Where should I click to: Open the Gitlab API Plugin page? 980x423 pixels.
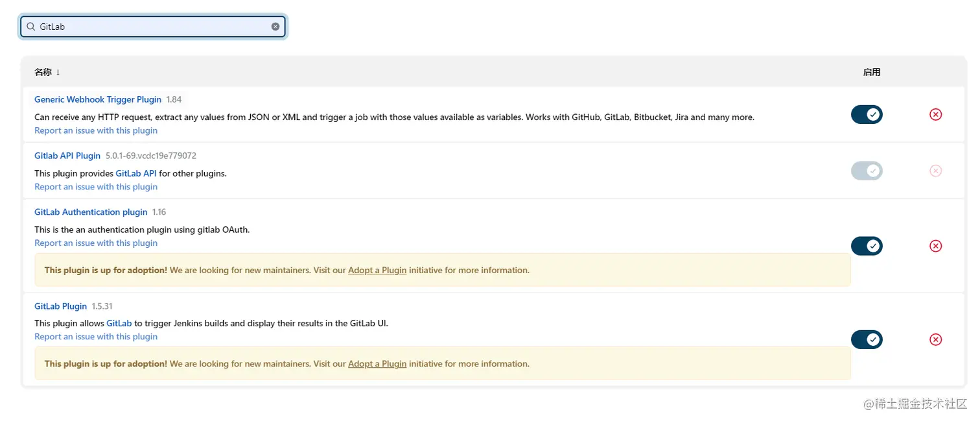[67, 156]
